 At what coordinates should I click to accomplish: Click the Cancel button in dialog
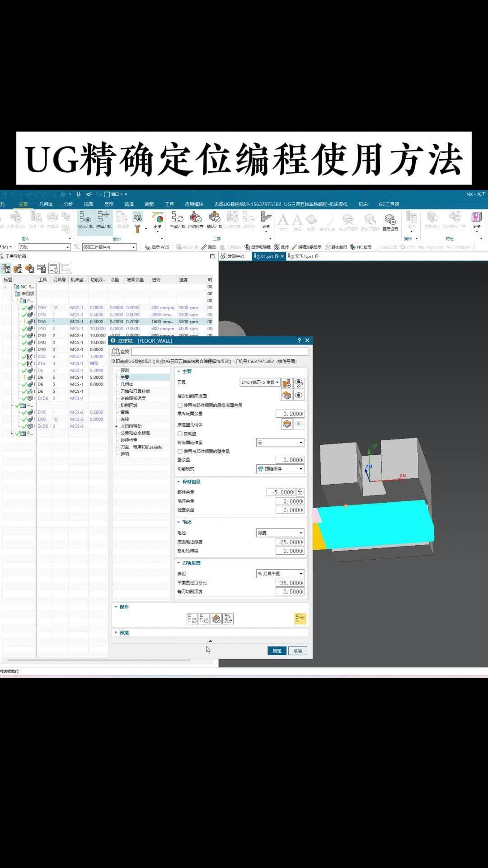click(x=297, y=651)
